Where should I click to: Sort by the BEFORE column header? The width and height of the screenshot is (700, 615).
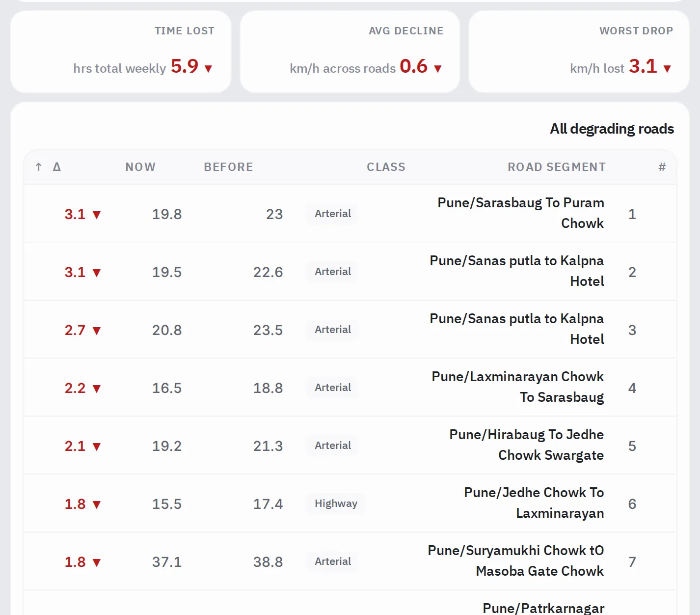pyautogui.click(x=228, y=167)
